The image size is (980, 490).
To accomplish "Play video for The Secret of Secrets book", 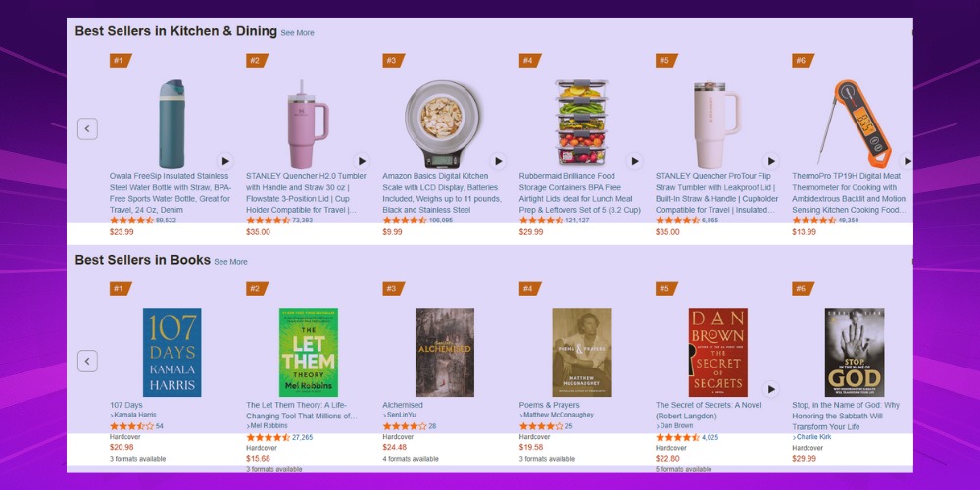I will (x=771, y=389).
